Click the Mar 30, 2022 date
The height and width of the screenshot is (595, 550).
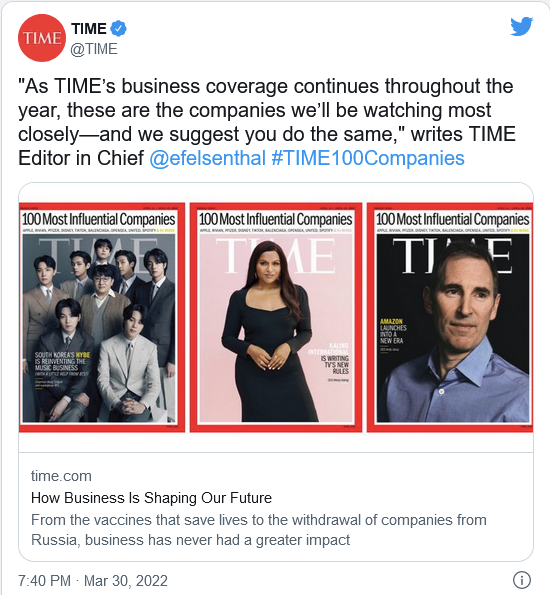click(x=126, y=581)
